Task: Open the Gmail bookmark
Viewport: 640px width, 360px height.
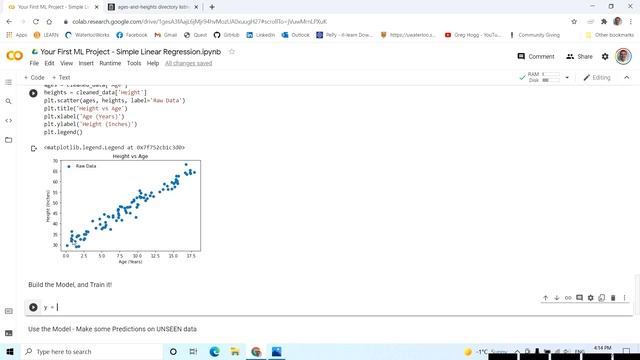Action: tap(165, 35)
